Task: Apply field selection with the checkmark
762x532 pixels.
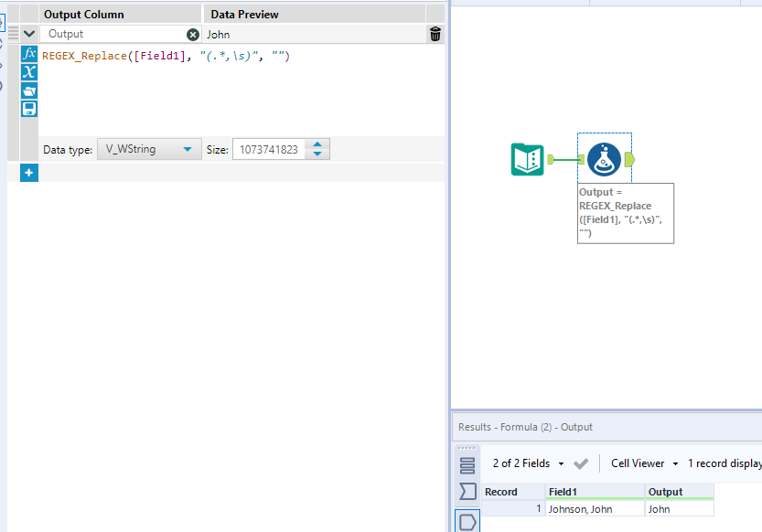Action: tap(580, 463)
